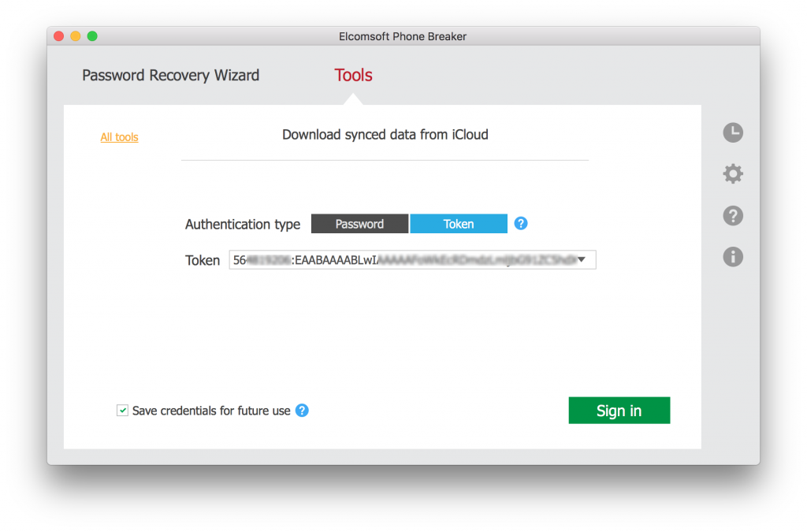807x532 pixels.
Task: Open the All tools link
Action: pos(119,136)
